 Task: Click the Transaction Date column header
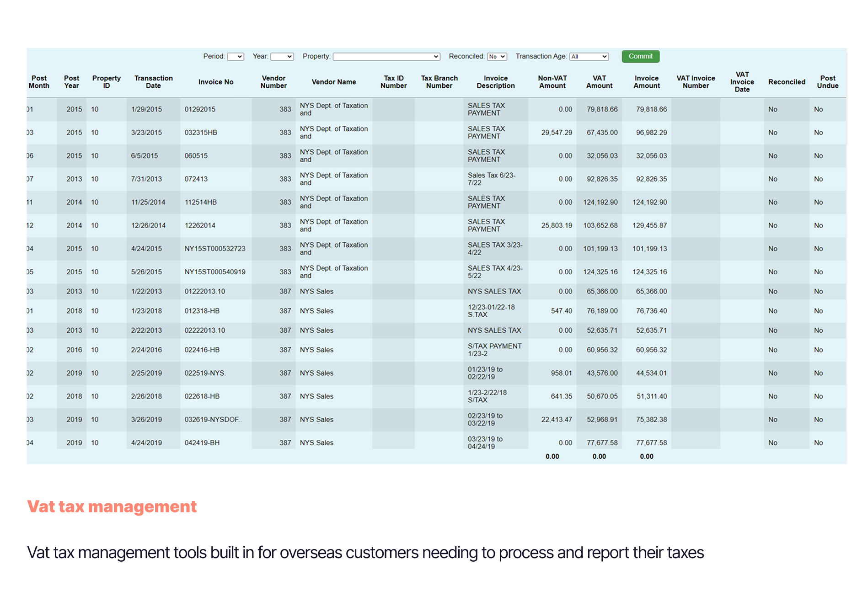click(x=153, y=82)
